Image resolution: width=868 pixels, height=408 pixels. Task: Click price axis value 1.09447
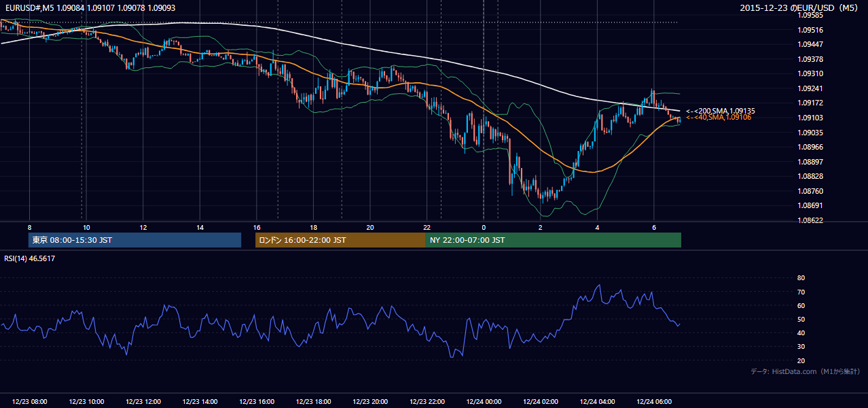[810, 44]
